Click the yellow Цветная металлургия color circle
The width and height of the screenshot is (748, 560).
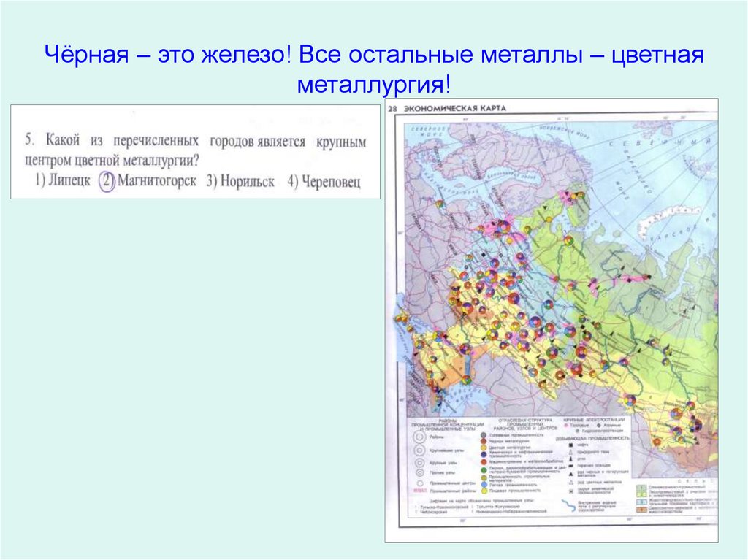pos(484,447)
